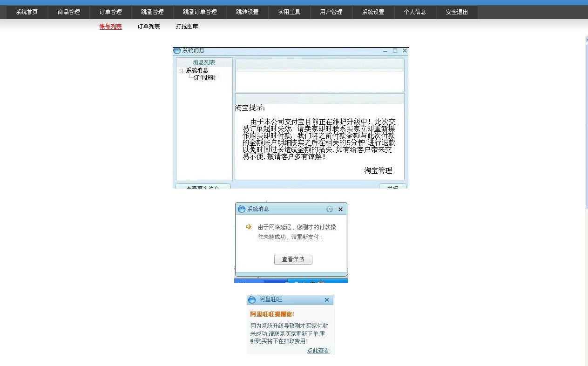Select the 帐号列表 tab

(110, 27)
